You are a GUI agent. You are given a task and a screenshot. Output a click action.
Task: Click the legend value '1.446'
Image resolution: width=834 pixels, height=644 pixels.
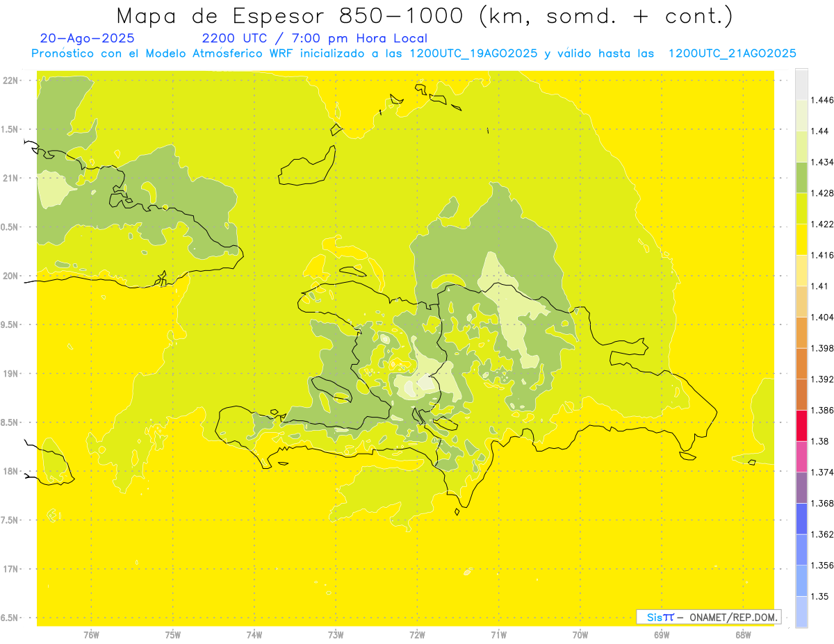(x=821, y=100)
